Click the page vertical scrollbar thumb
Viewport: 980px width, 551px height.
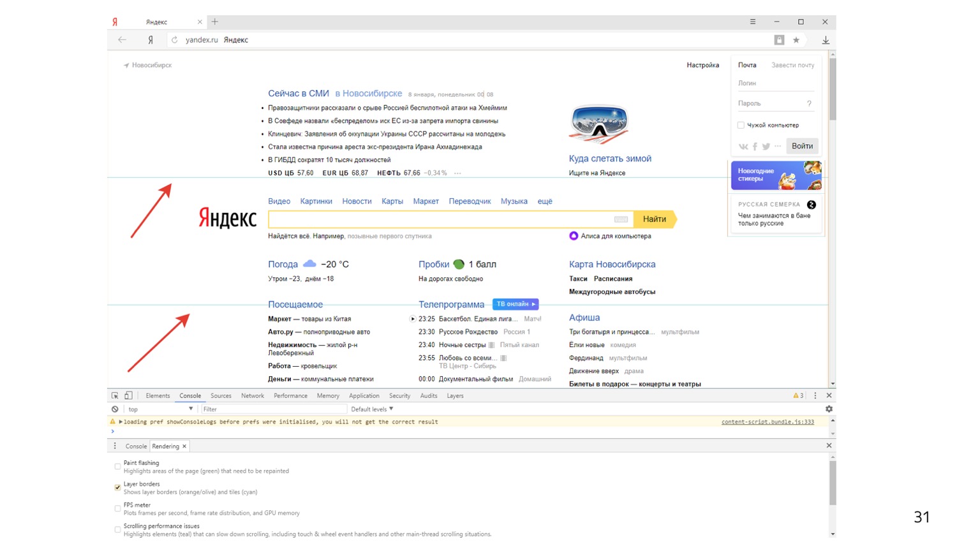coord(832,89)
